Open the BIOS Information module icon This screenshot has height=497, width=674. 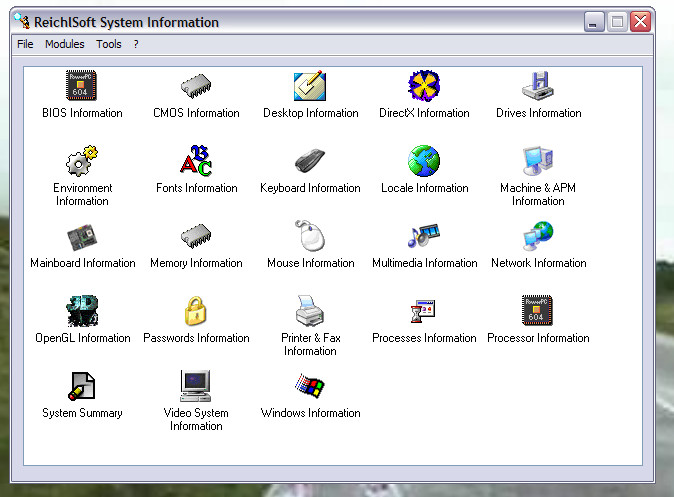coord(82,86)
